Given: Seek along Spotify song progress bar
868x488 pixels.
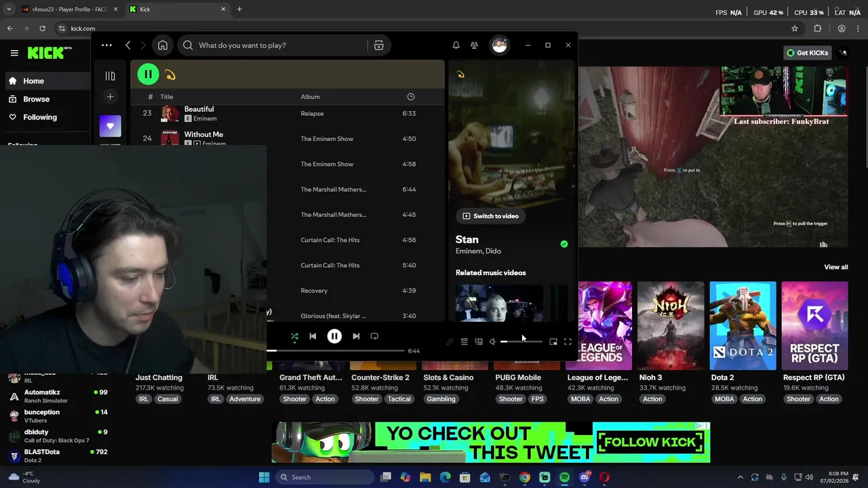Looking at the screenshot, I should point(336,350).
